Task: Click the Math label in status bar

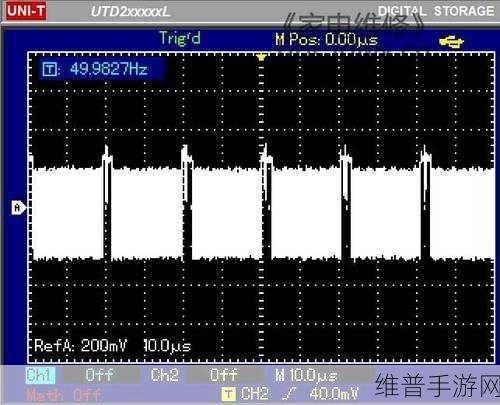Action: pos(45,395)
